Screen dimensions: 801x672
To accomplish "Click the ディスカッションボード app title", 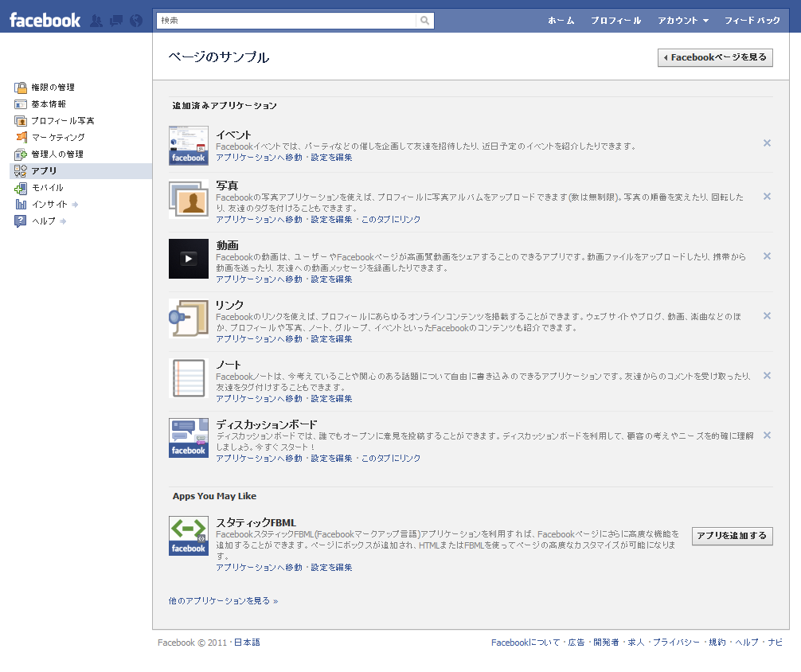I will coord(266,424).
